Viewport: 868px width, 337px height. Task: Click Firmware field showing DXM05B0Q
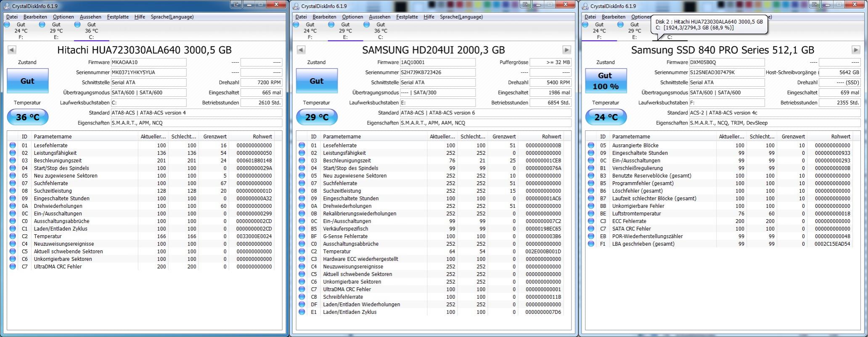(x=727, y=62)
